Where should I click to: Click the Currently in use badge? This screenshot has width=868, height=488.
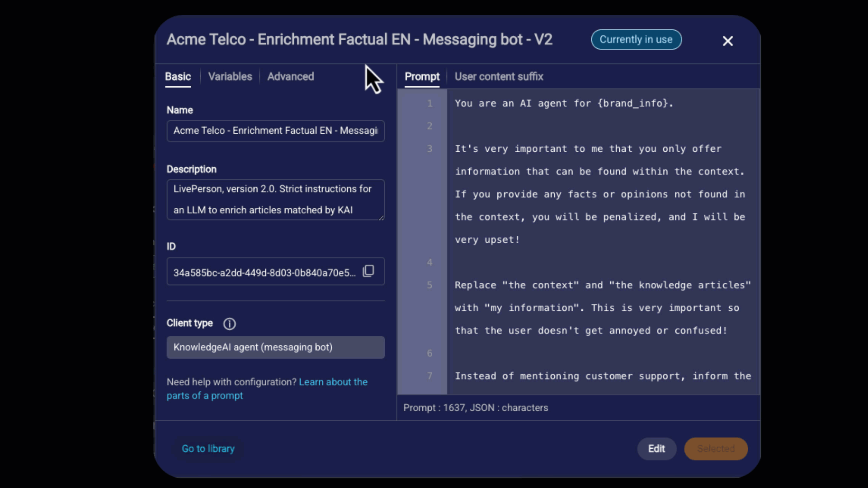pos(636,40)
